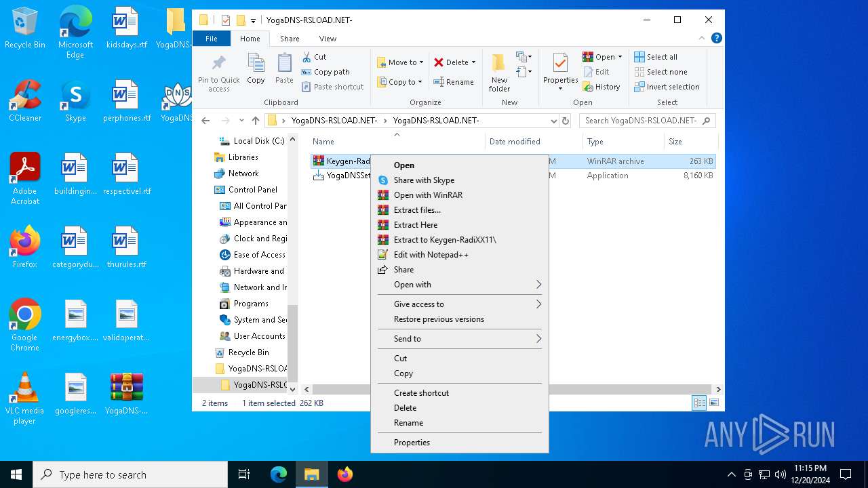This screenshot has width=868, height=488.
Task: Click History in the Open group
Action: pyautogui.click(x=601, y=87)
